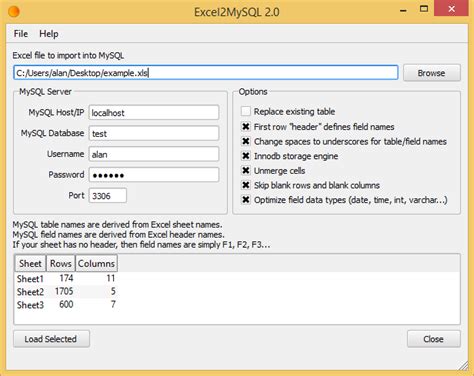Click the Port field
474x376 pixels.
[x=108, y=195]
